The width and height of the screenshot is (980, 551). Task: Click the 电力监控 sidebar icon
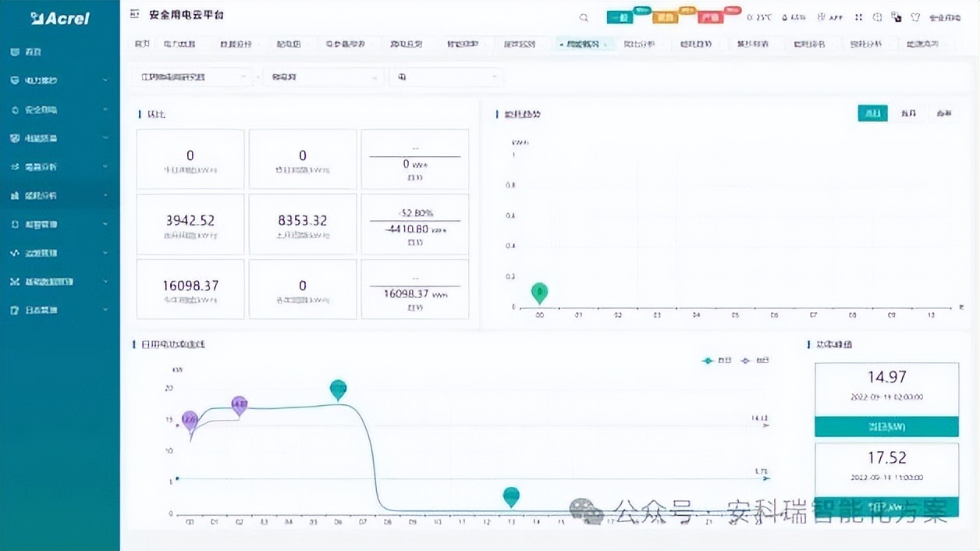(x=15, y=80)
